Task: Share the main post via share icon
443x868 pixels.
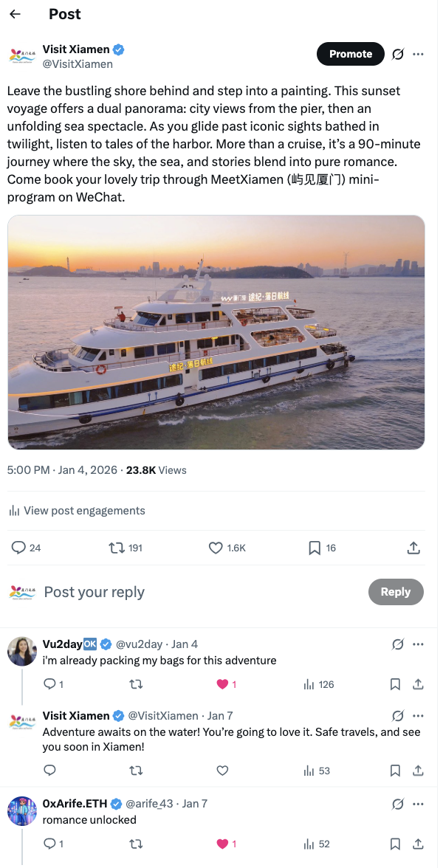Action: (x=414, y=548)
